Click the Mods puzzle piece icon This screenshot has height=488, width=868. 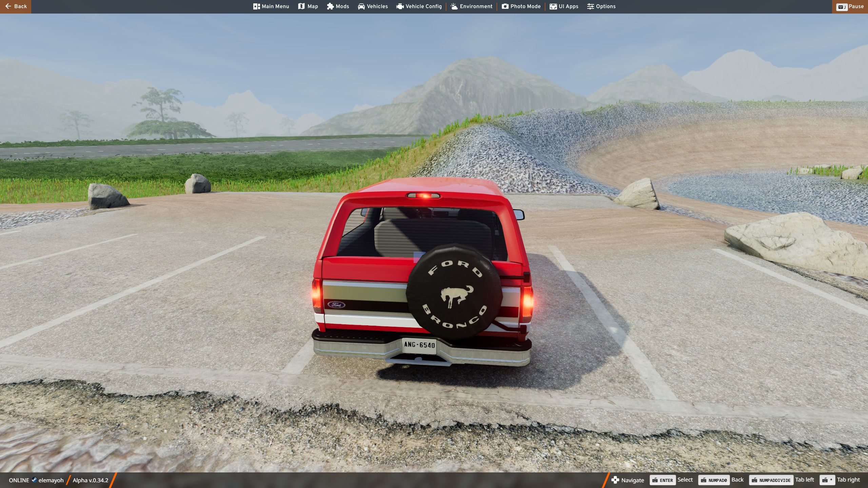pyautogui.click(x=330, y=6)
